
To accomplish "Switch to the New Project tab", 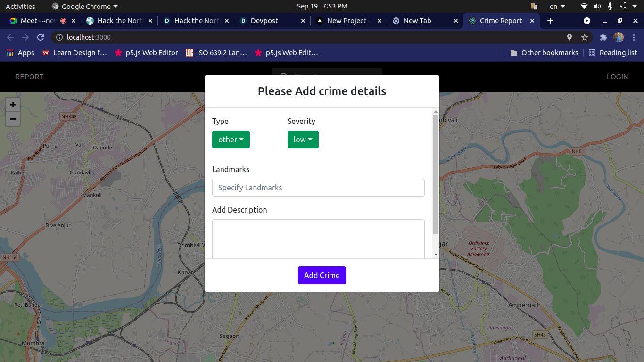I will click(349, 21).
